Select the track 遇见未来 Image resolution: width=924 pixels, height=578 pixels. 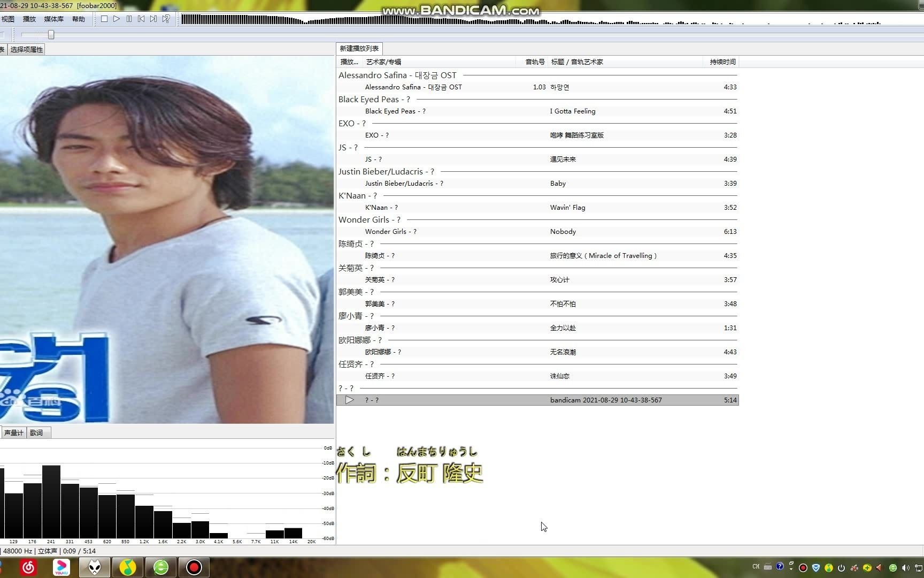coord(537,159)
